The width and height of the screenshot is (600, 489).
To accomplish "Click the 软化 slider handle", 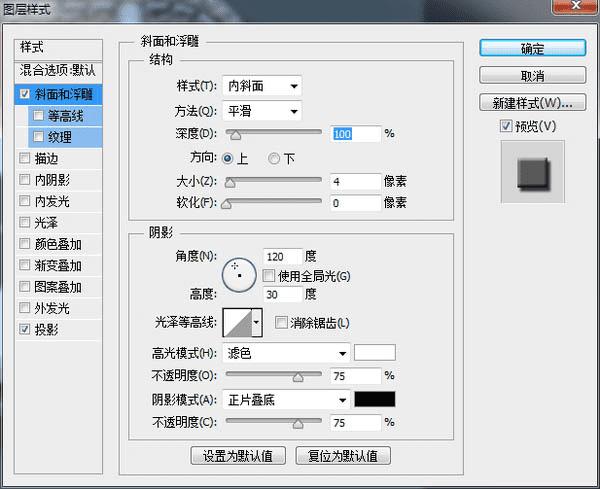I will pyautogui.click(x=226, y=204).
